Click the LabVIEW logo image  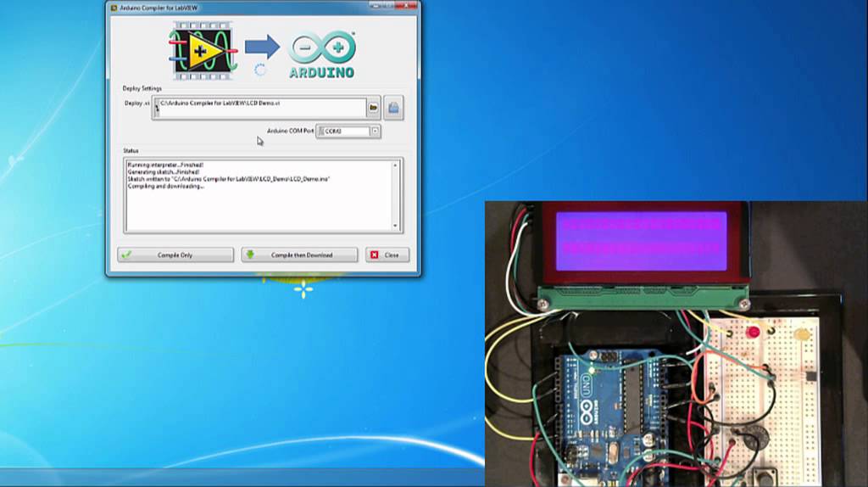tap(203, 51)
